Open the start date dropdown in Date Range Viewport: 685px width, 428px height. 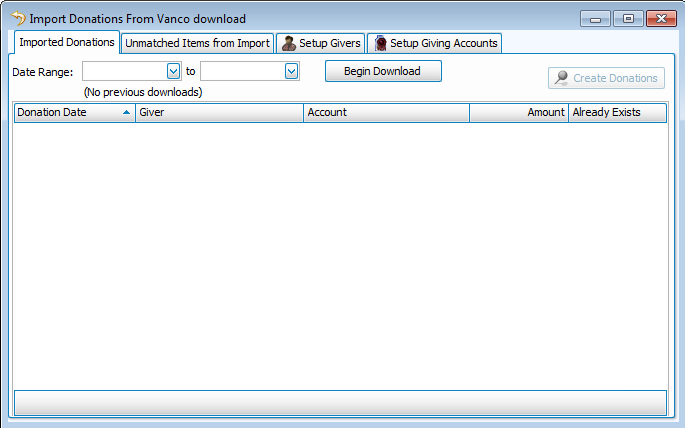(173, 71)
